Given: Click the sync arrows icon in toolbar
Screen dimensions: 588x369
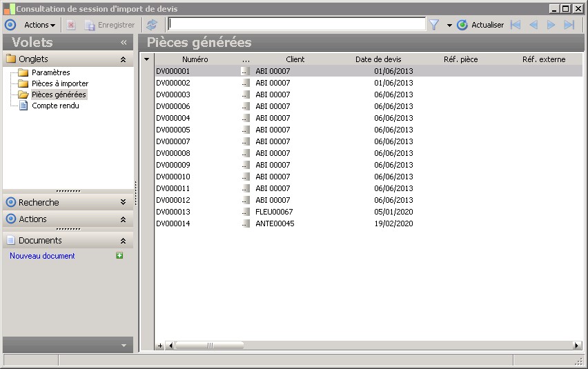Looking at the screenshot, I should tap(152, 25).
